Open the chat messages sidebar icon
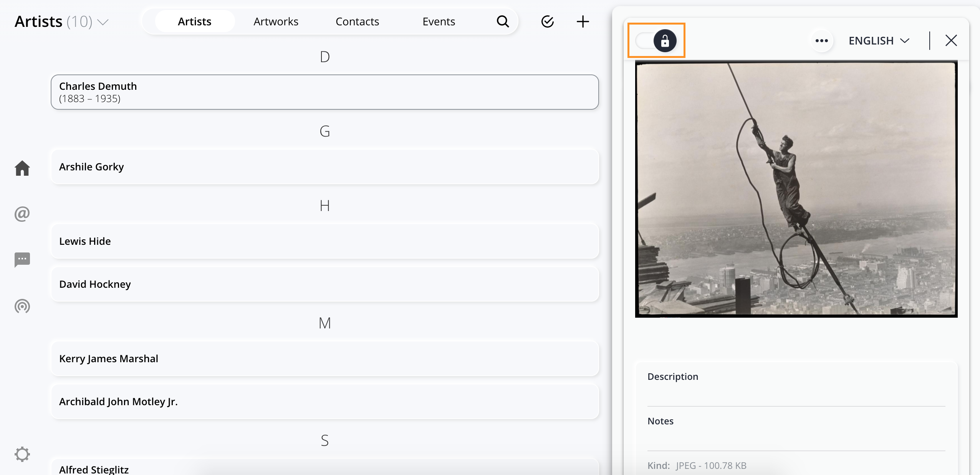 [x=22, y=260]
